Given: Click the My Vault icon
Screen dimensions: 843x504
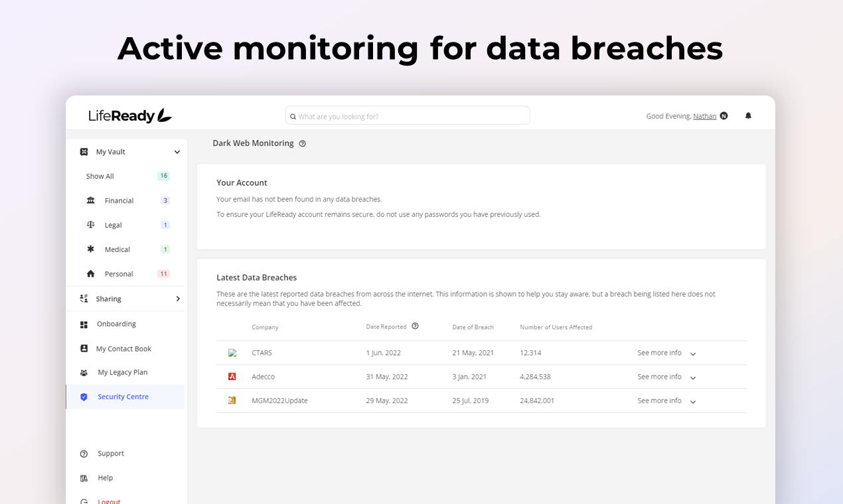Looking at the screenshot, I should pos(84,152).
